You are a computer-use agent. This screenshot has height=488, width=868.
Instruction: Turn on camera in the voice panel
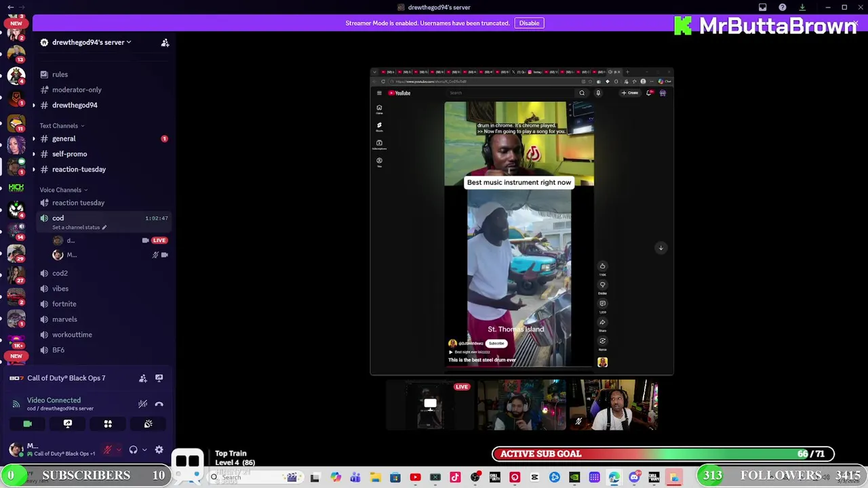coord(28,424)
